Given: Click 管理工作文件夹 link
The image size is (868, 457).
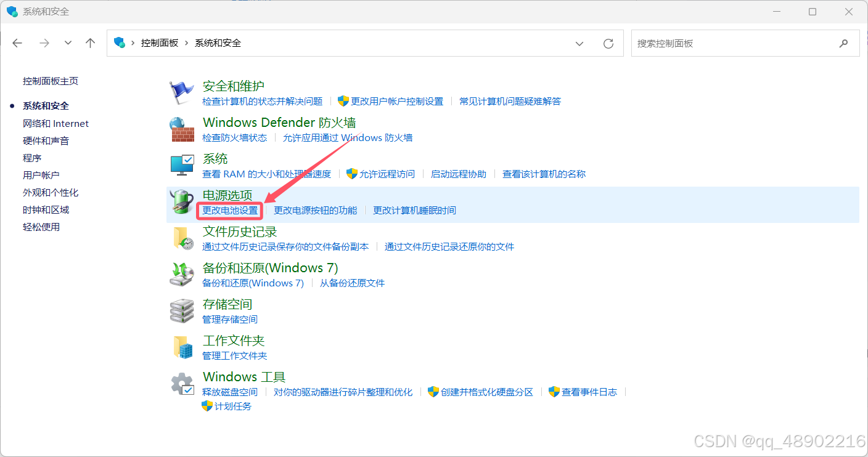Looking at the screenshot, I should pyautogui.click(x=235, y=356).
